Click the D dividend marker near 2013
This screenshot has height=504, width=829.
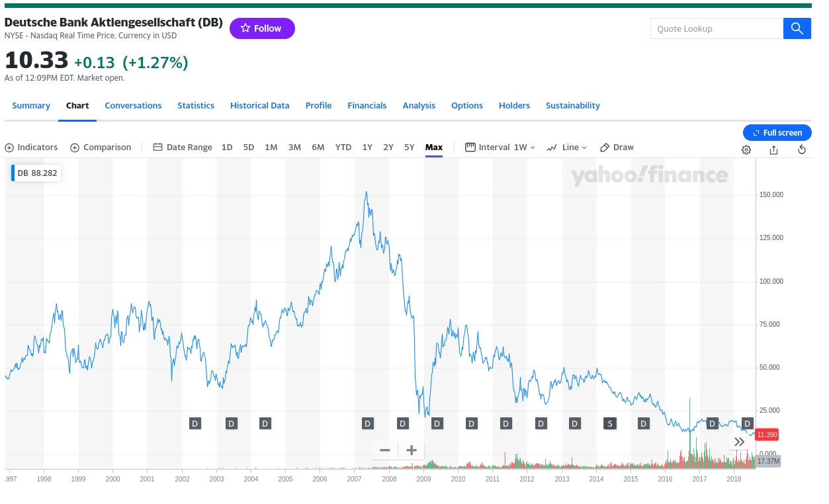pyautogui.click(x=574, y=423)
